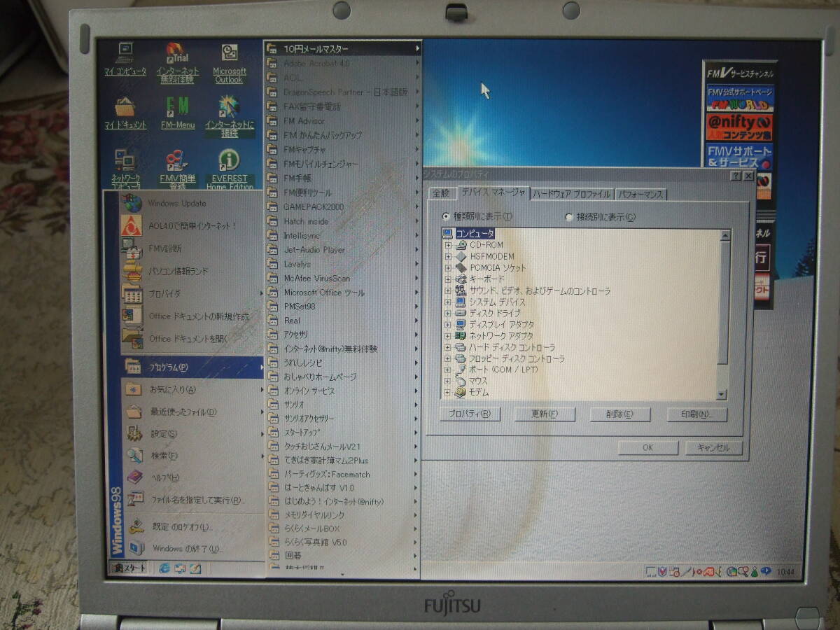The height and width of the screenshot is (630, 840).
Task: Click the PCMCIA ソケット device icon
Action: pos(461,267)
